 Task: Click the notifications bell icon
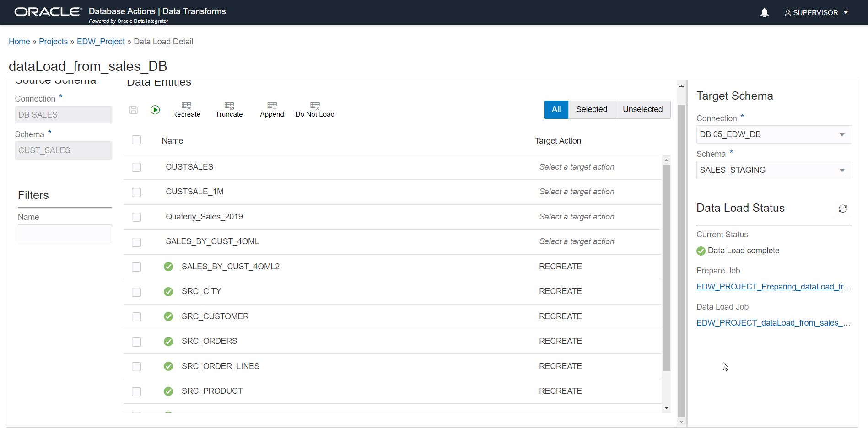coord(764,13)
